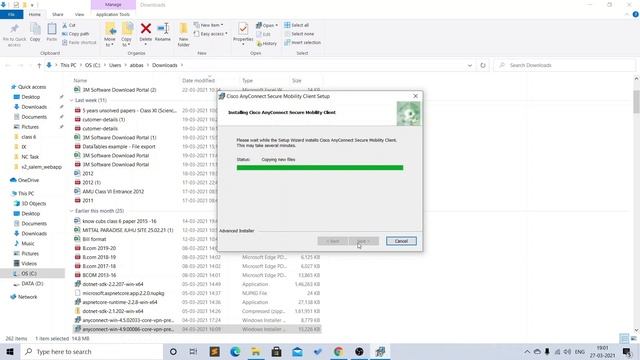Open the Application Tools tab

pyautogui.click(x=113, y=15)
